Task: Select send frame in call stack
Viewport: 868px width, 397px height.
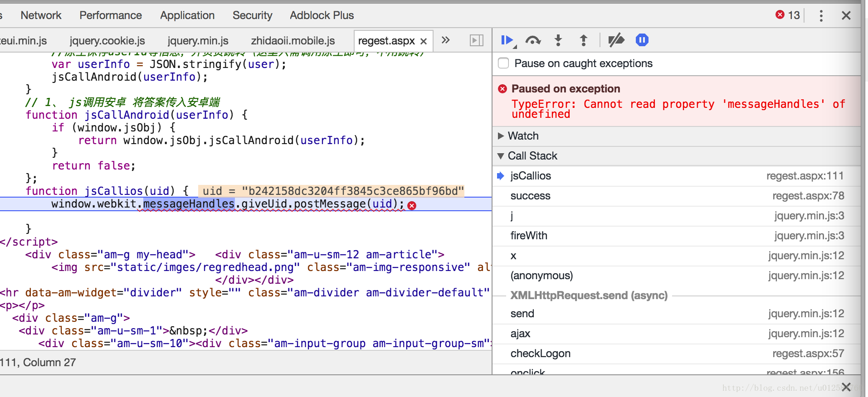Action: [x=676, y=314]
